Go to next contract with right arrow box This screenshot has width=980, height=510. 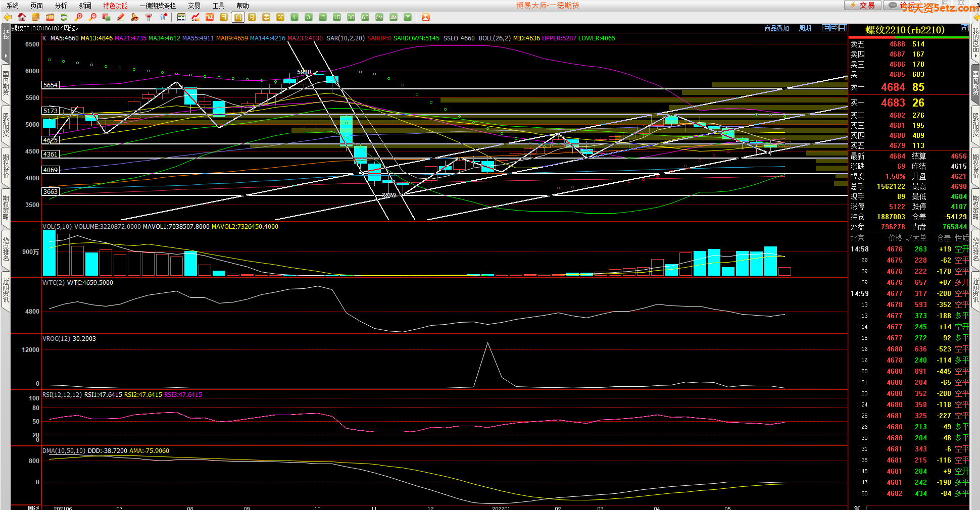835,28
